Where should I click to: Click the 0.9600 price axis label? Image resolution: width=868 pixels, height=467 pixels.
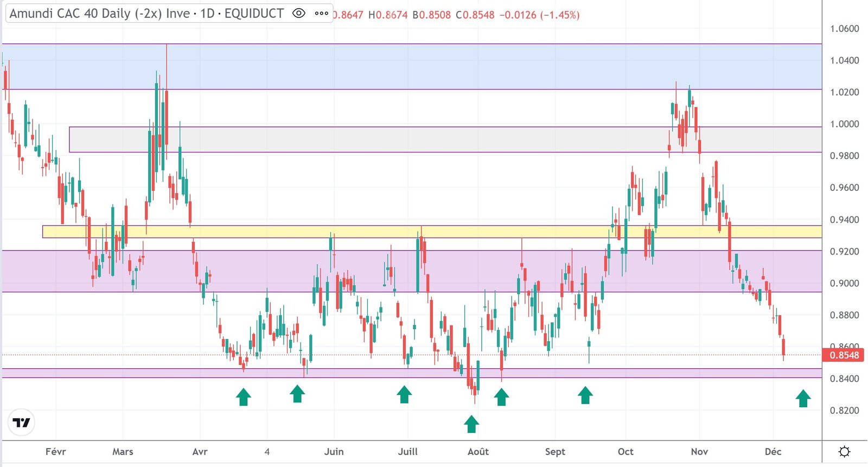pyautogui.click(x=844, y=188)
